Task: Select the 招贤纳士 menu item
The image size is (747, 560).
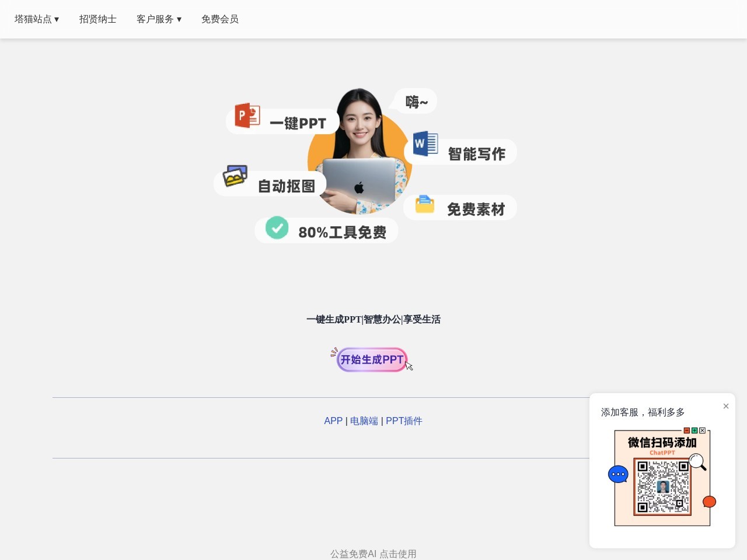Action: (97, 19)
